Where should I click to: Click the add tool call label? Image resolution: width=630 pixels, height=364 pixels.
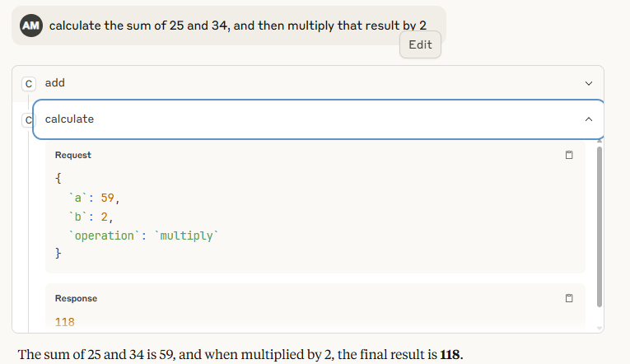pos(55,83)
